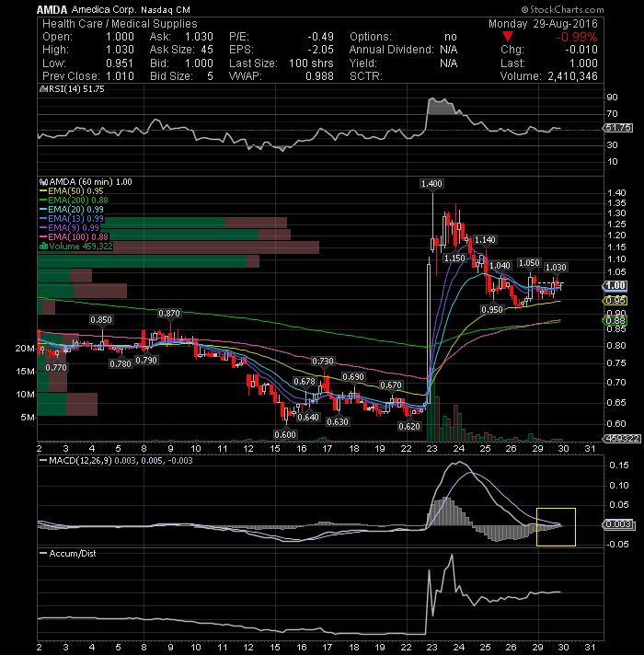Click the 0.670 price annotation
644x655 pixels.
pyautogui.click(x=391, y=385)
